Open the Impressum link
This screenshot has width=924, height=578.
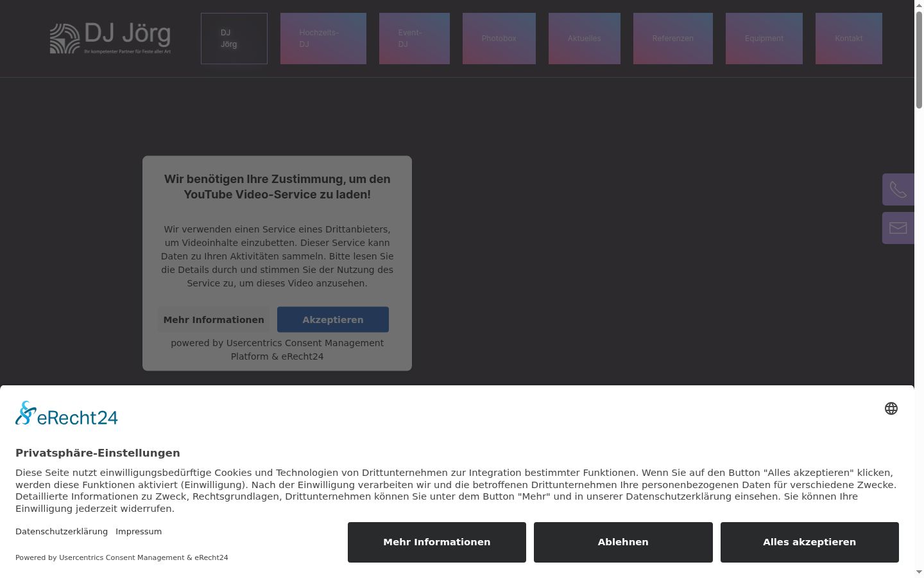click(x=139, y=532)
